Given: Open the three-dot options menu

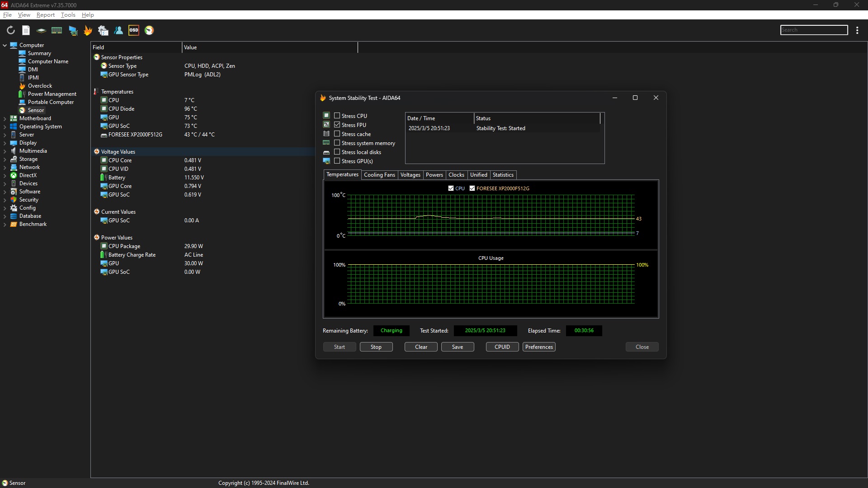Looking at the screenshot, I should [857, 30].
